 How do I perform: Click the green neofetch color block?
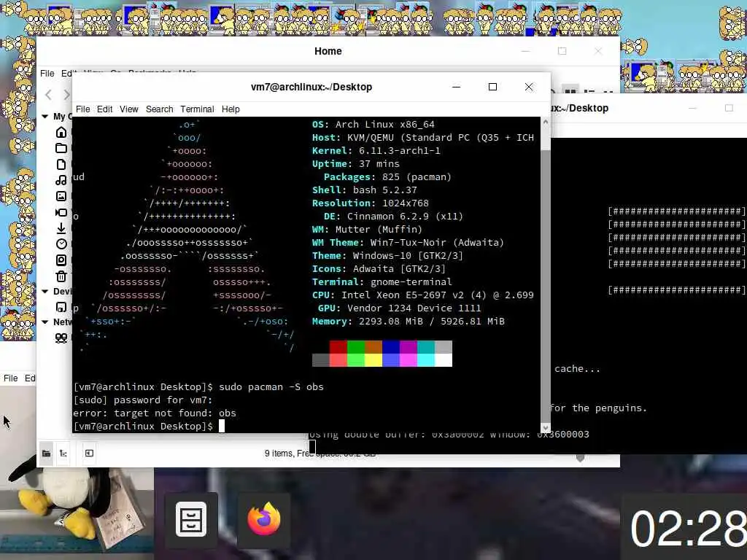[x=356, y=346]
